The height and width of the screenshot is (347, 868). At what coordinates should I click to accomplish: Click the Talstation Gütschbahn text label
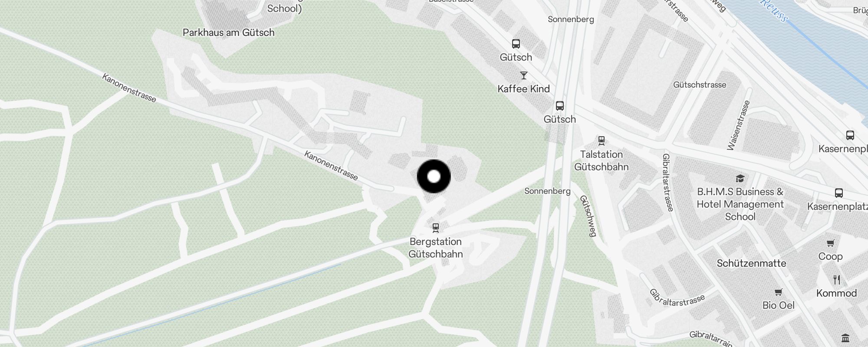click(601, 160)
